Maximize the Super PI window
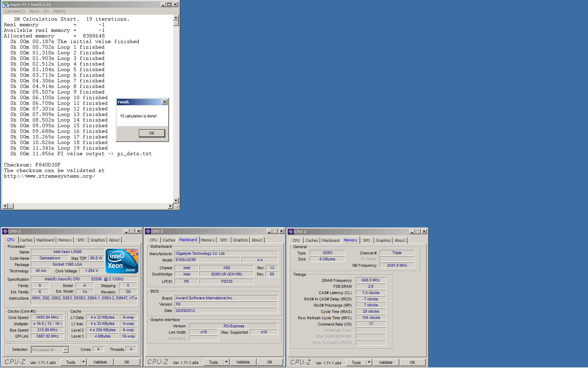The height and width of the screenshot is (368, 588). click(x=169, y=5)
